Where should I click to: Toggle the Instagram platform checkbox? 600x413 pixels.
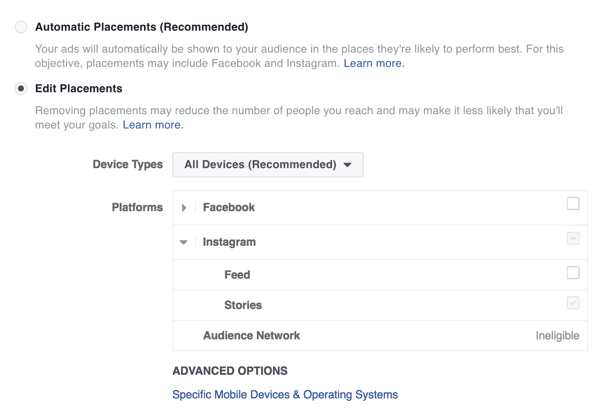[573, 239]
